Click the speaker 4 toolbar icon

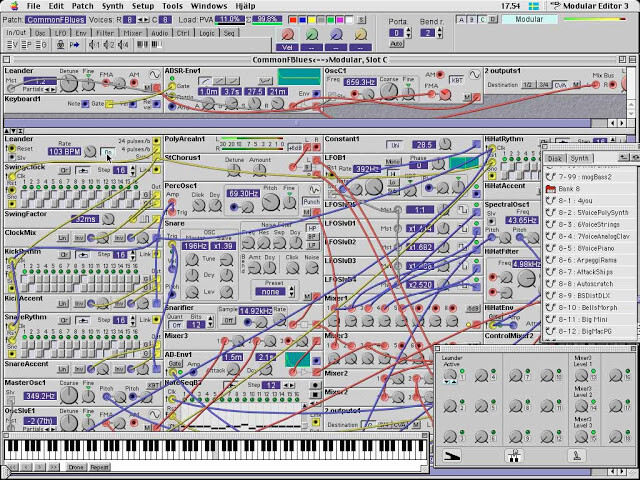click(x=123, y=45)
